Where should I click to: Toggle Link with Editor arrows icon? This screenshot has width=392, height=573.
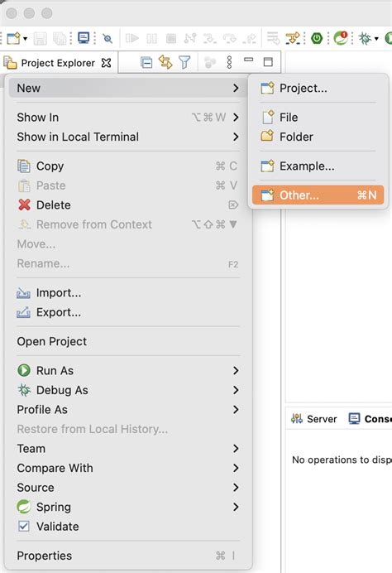pyautogui.click(x=165, y=62)
